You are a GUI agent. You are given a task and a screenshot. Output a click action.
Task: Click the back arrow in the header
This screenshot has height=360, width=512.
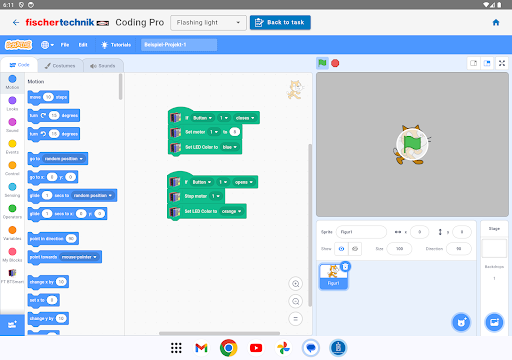coord(16,22)
